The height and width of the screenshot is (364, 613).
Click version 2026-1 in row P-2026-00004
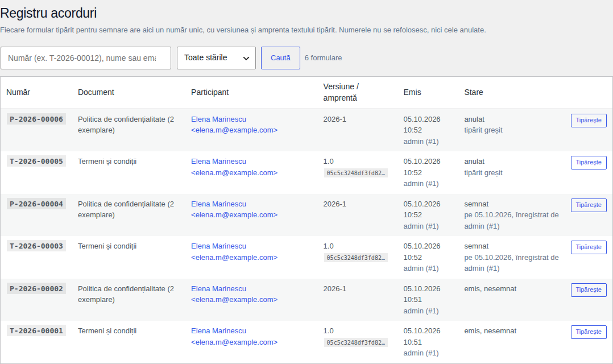[x=334, y=204]
